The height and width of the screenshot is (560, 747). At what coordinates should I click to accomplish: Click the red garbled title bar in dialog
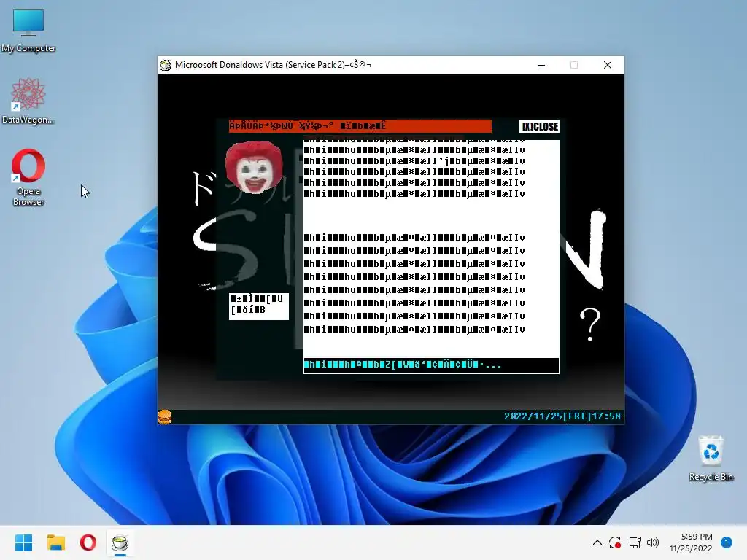pyautogui.click(x=360, y=126)
